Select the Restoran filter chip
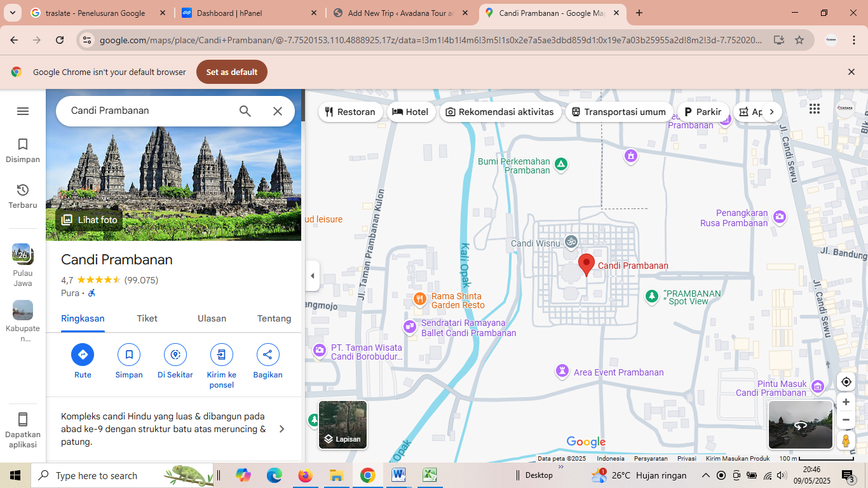 pyautogui.click(x=350, y=112)
